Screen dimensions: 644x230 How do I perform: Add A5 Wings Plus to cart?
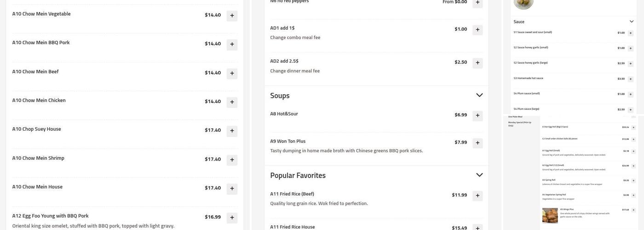[633, 210]
